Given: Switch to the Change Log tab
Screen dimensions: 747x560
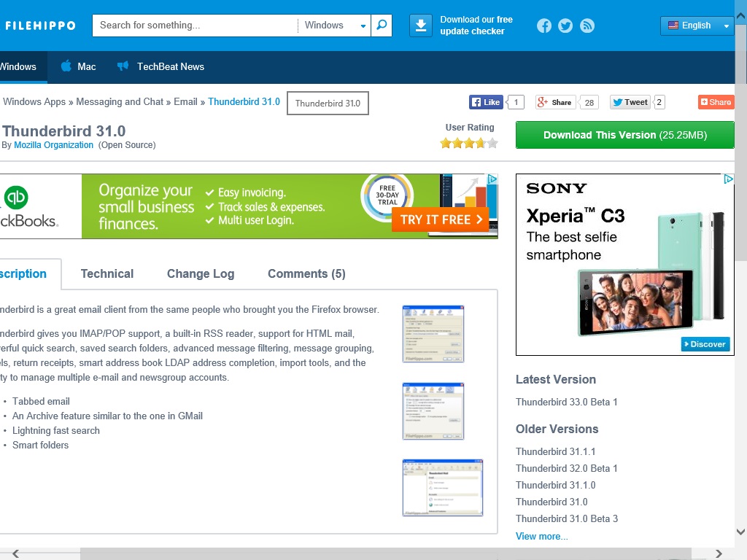Looking at the screenshot, I should pos(201,274).
